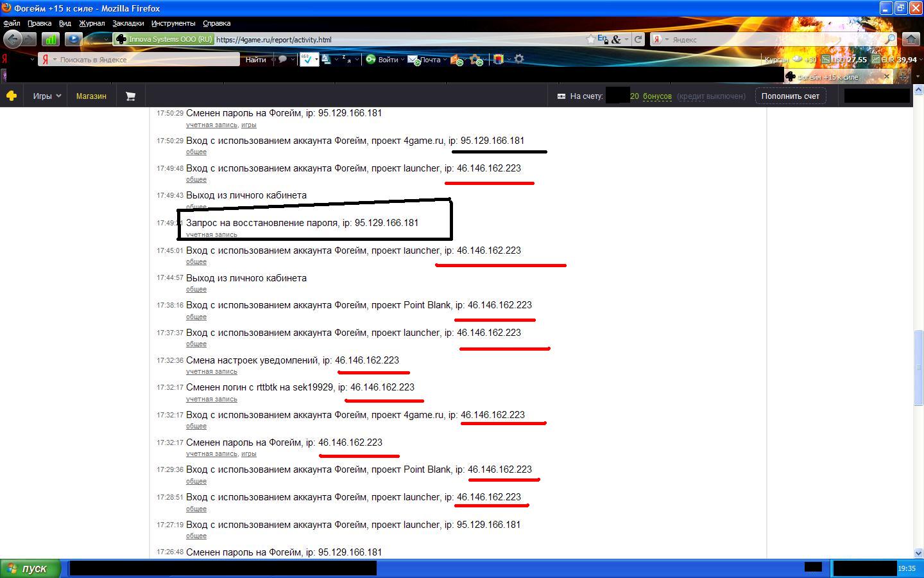Click the Yandex Почта mail icon
Screen dimensions: 924x578
414,60
